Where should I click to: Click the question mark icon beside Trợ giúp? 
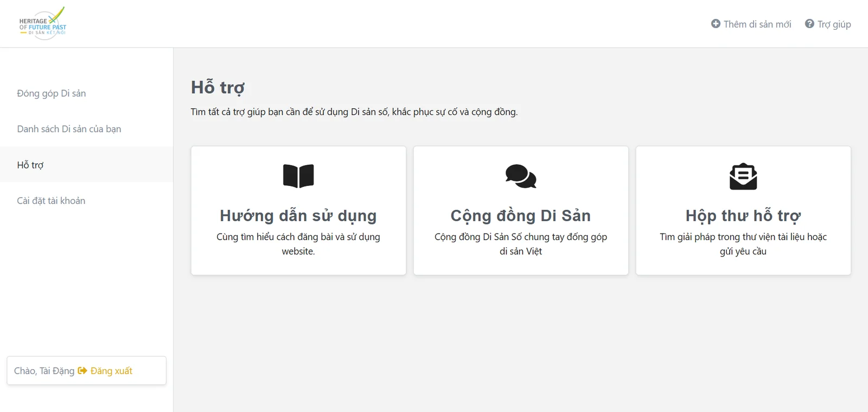pos(809,24)
